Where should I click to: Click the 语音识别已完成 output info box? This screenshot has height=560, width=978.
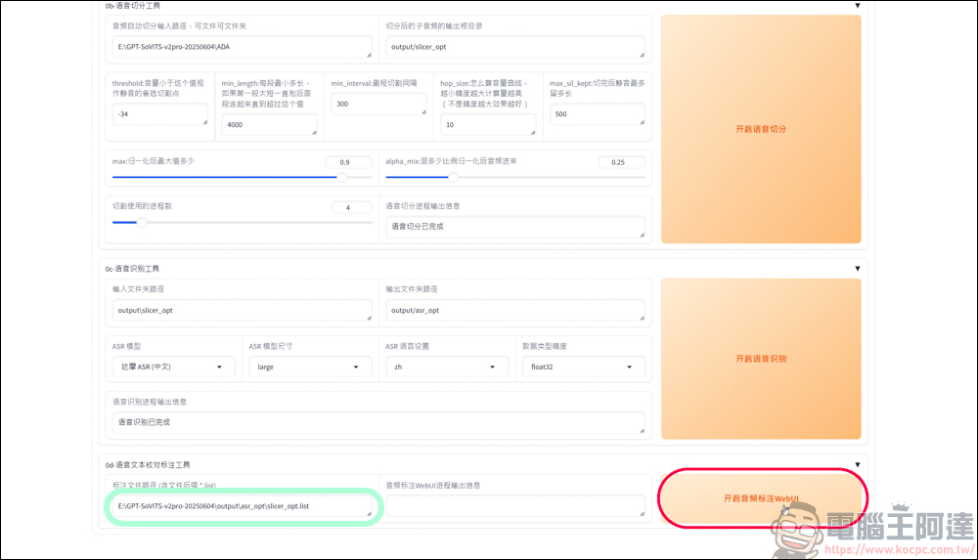378,422
